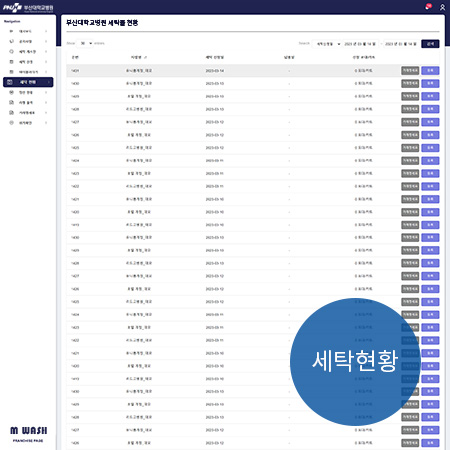
Task: Select the first Navigation menu item
Action: coord(28,31)
